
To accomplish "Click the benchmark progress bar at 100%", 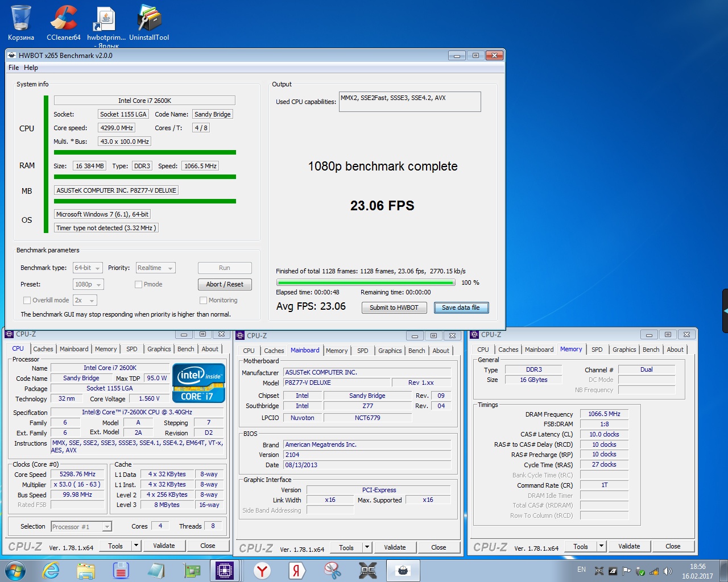I will (366, 282).
